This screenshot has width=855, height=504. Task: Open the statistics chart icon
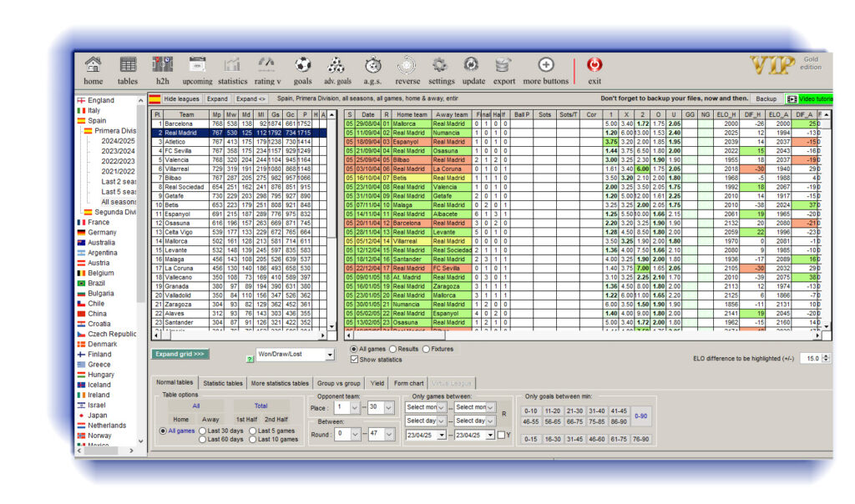pyautogui.click(x=232, y=65)
